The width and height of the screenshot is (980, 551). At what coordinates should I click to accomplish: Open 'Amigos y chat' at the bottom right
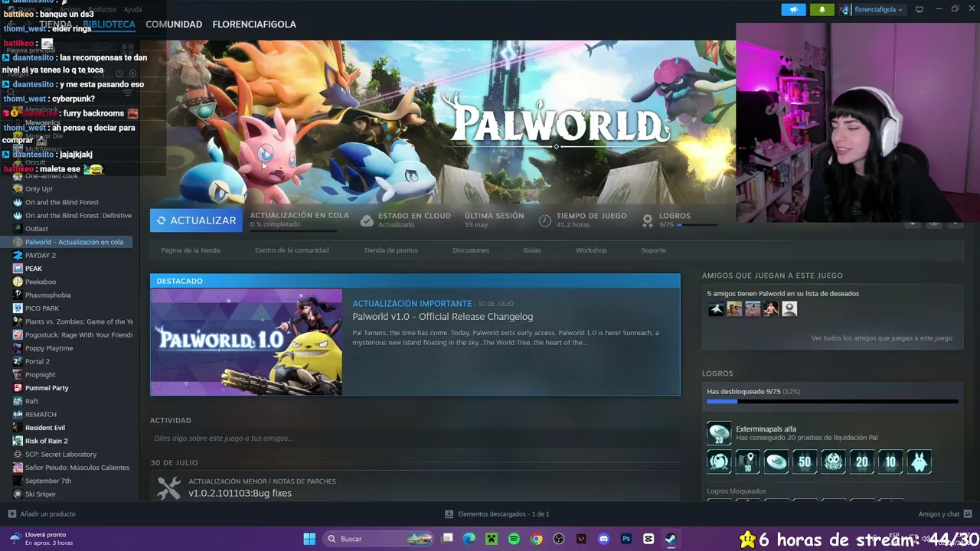946,514
